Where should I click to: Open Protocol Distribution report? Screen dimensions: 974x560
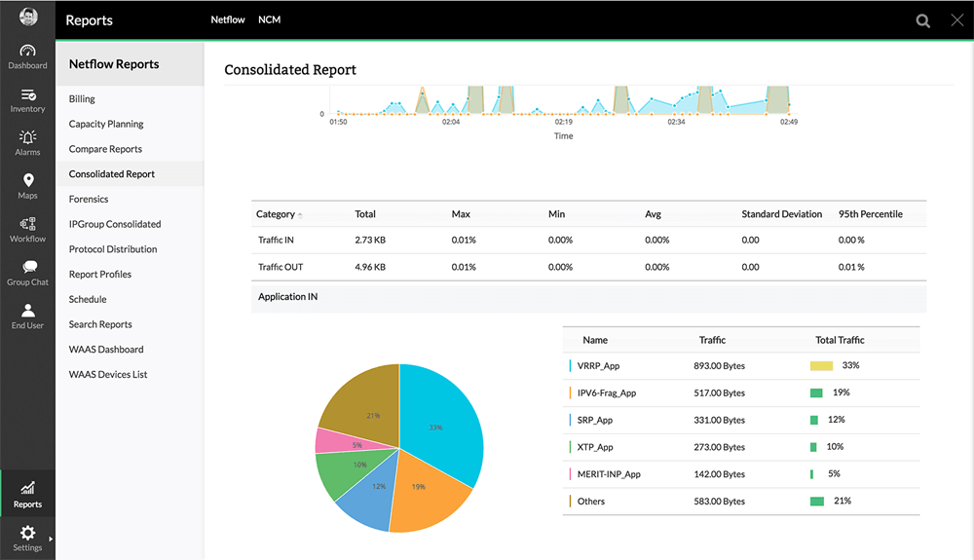(x=113, y=249)
